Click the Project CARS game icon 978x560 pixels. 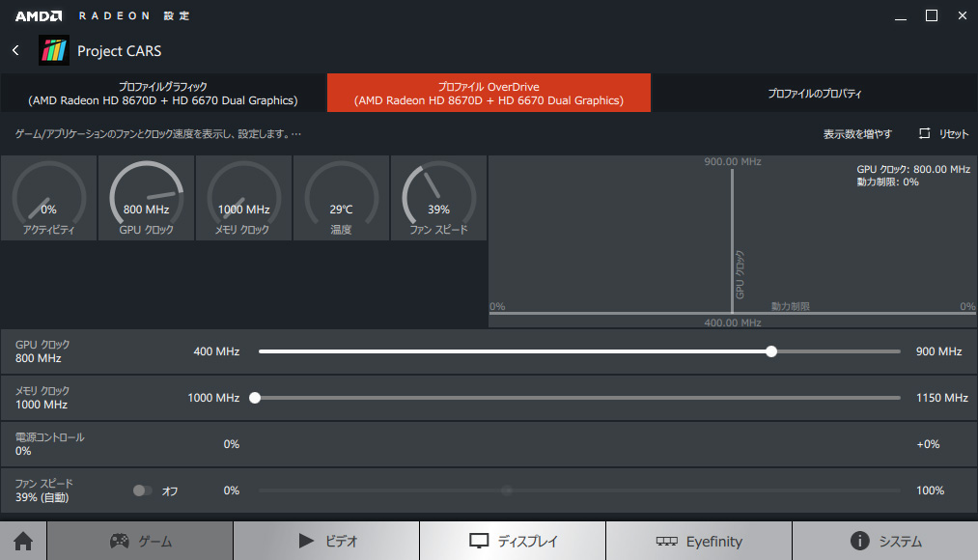(x=54, y=50)
